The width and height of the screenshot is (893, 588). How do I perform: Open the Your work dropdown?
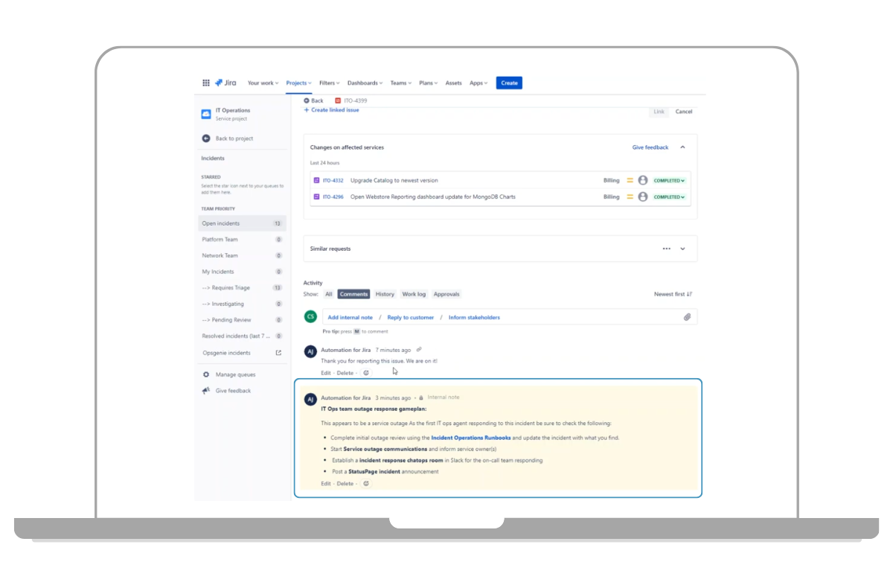click(x=263, y=83)
